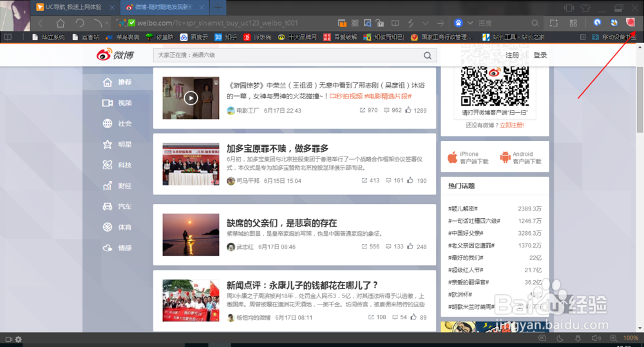The image size is (644, 347).
Task: Like the 电影工厂 post (1289)
Action: (x=415, y=110)
